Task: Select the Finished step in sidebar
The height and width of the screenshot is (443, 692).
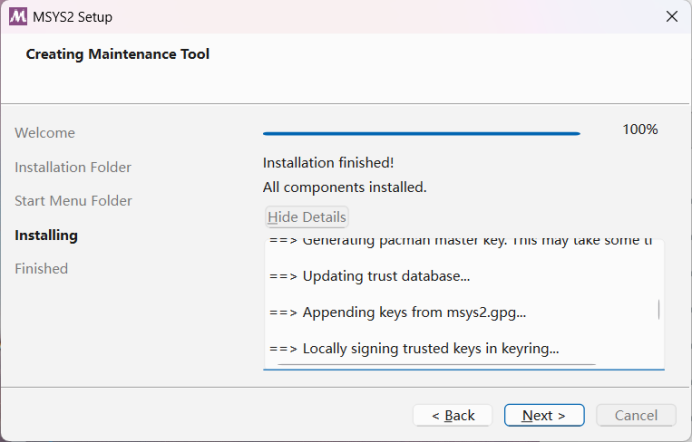Action: coord(41,269)
